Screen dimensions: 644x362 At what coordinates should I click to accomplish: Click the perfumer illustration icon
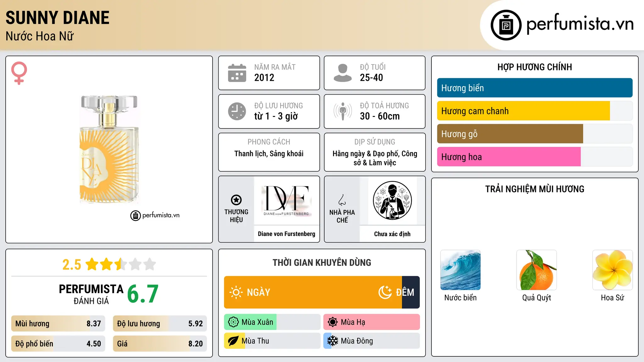pos(392,200)
